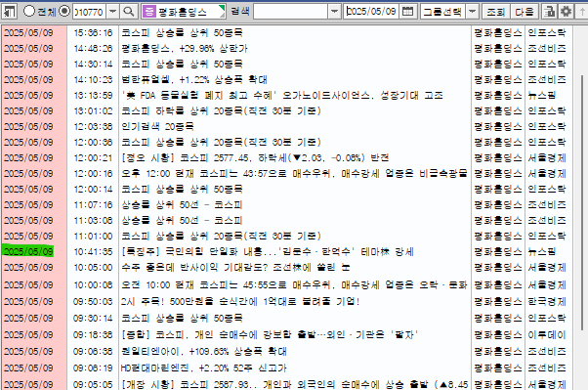Click the purple 증 badge icon
The height and width of the screenshot is (390, 588).
pos(149,12)
